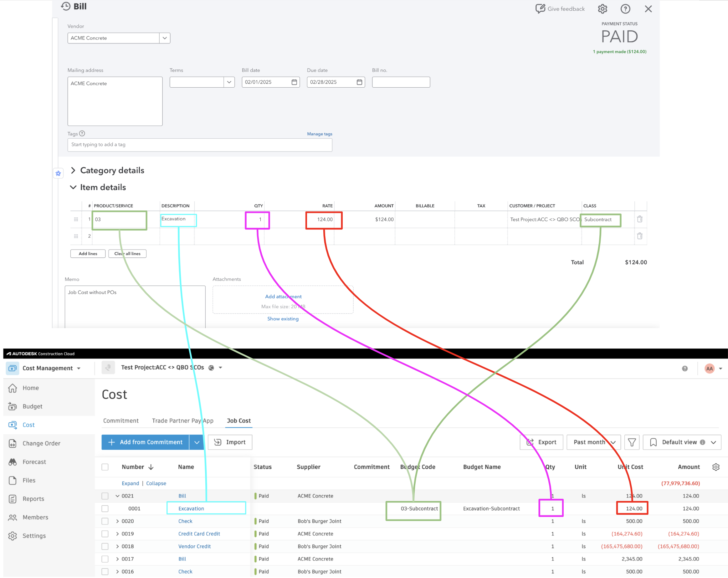
Task: Switch to the Trade Partner Pay App tab
Action: pyautogui.click(x=183, y=421)
